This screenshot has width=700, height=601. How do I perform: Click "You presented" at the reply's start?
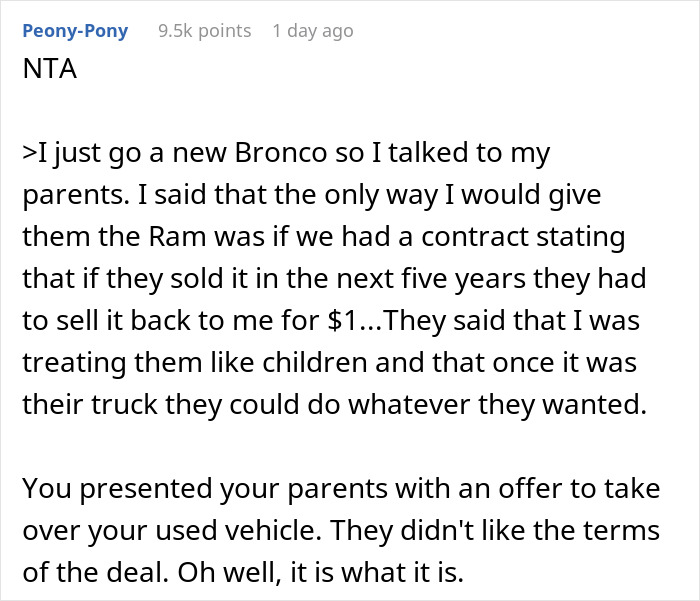(108, 489)
